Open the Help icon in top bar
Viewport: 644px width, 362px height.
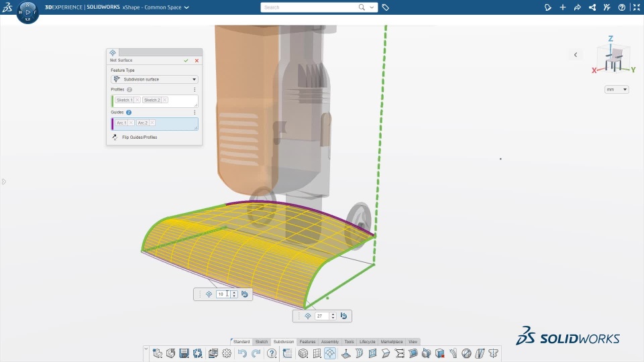coord(622,7)
